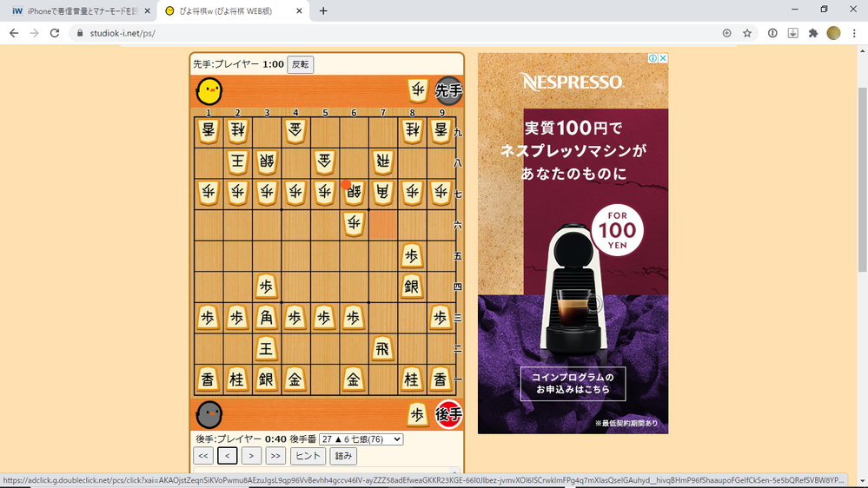
Task: Select the inverted king at file 2 rank 八
Action: point(237,162)
